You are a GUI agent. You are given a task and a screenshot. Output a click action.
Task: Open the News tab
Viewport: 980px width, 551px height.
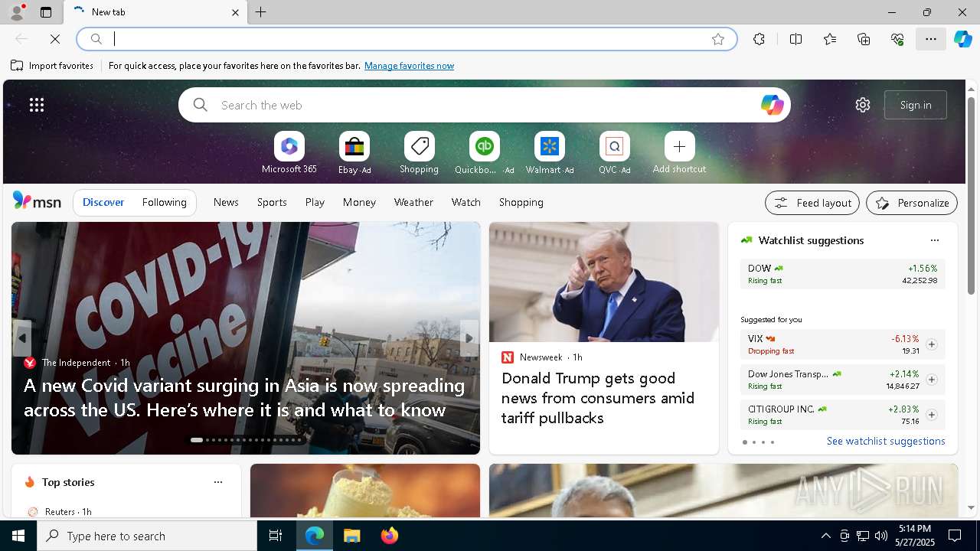(226, 202)
